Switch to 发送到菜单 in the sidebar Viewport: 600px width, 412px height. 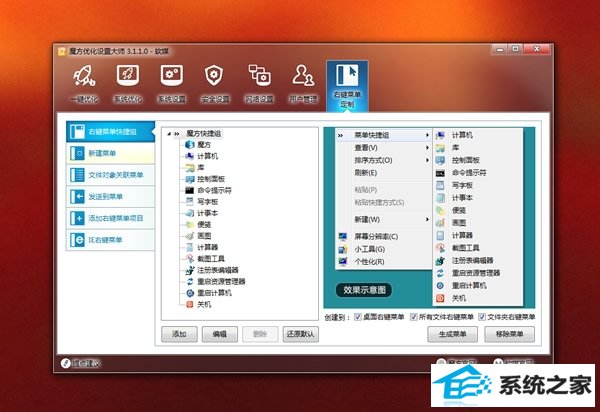(x=110, y=197)
